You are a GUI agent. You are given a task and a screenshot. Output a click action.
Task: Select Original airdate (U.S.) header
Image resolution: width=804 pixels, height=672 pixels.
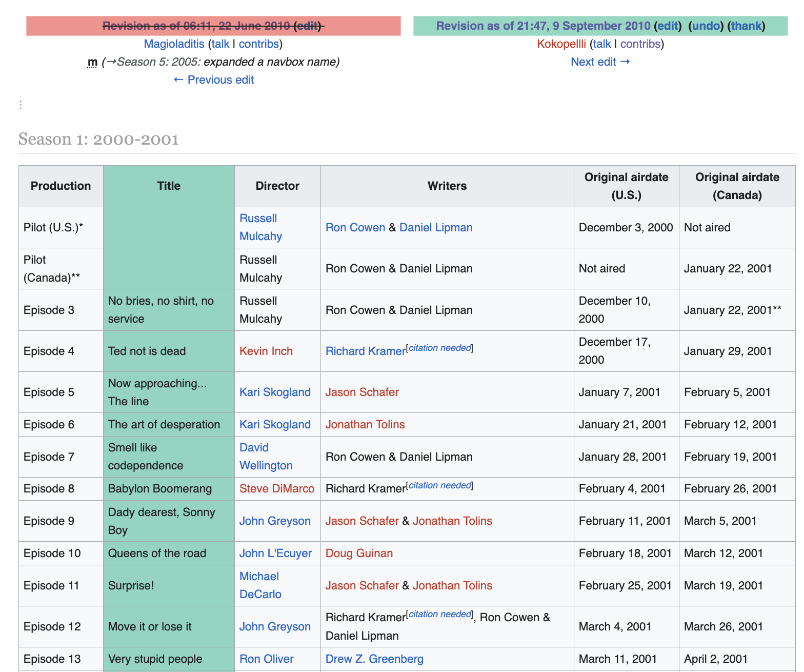627,186
